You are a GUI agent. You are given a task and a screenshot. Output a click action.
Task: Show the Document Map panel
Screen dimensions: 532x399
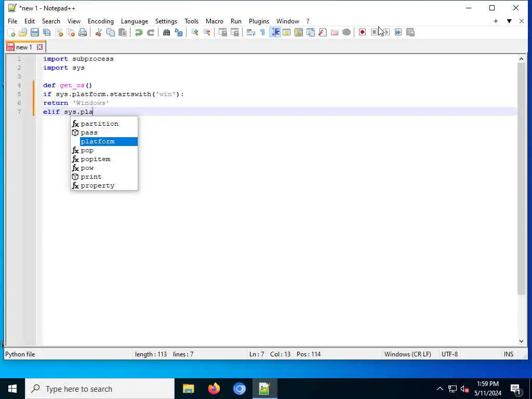click(x=299, y=32)
